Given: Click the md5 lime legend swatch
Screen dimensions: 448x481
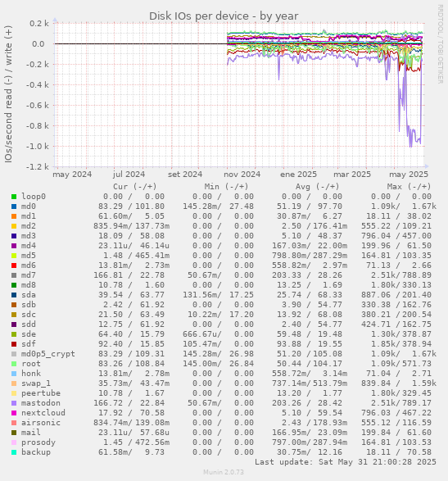Looking at the screenshot, I should [x=14, y=256].
